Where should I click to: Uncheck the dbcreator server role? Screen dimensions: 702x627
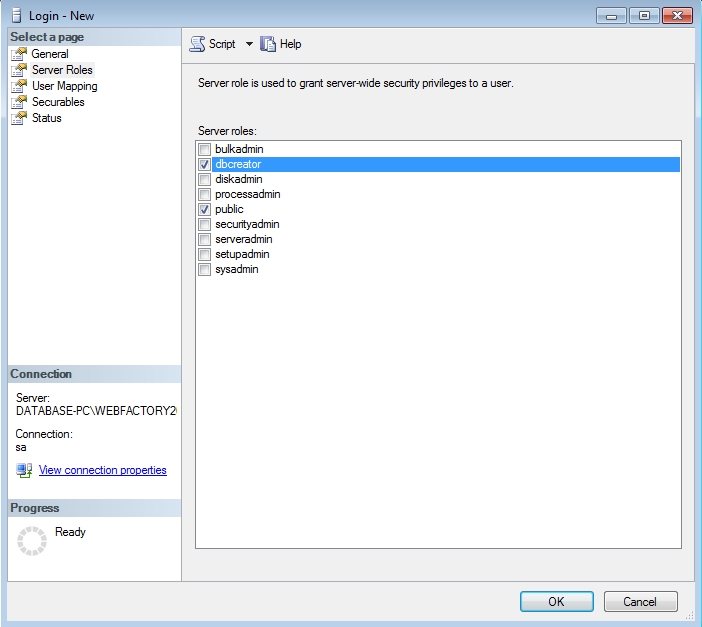coord(205,164)
